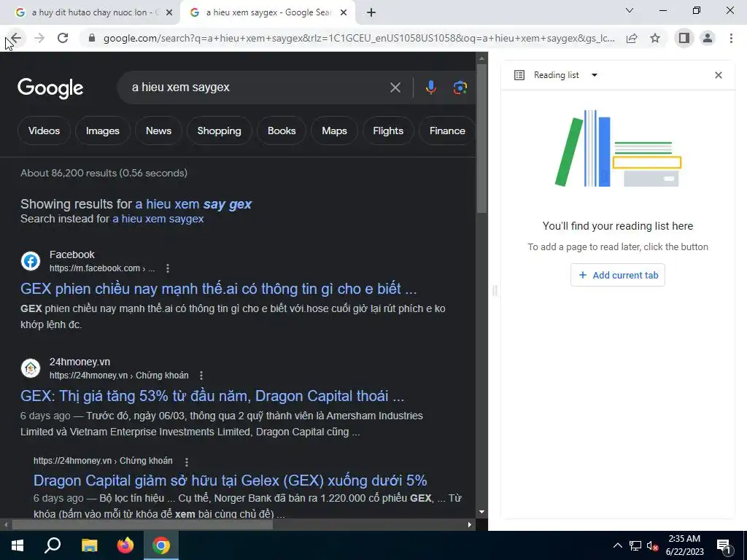Filter results by Images
The image size is (747, 560).
click(102, 131)
